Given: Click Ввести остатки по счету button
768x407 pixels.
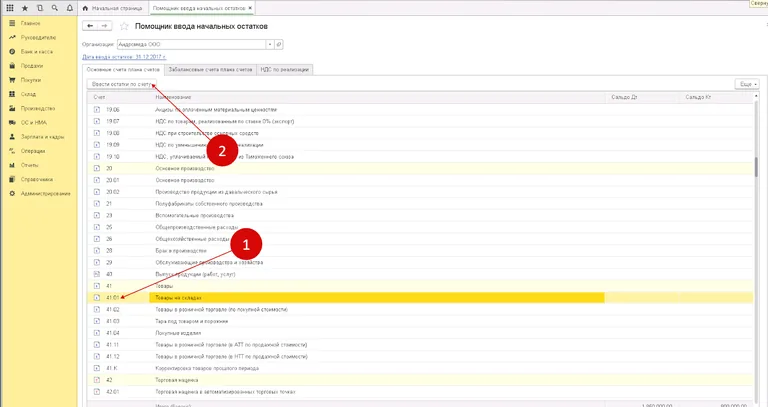Looking at the screenshot, I should (x=122, y=85).
